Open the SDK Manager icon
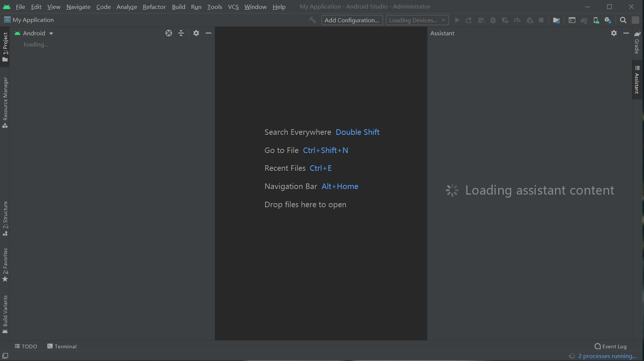644x361 pixels. 608,20
